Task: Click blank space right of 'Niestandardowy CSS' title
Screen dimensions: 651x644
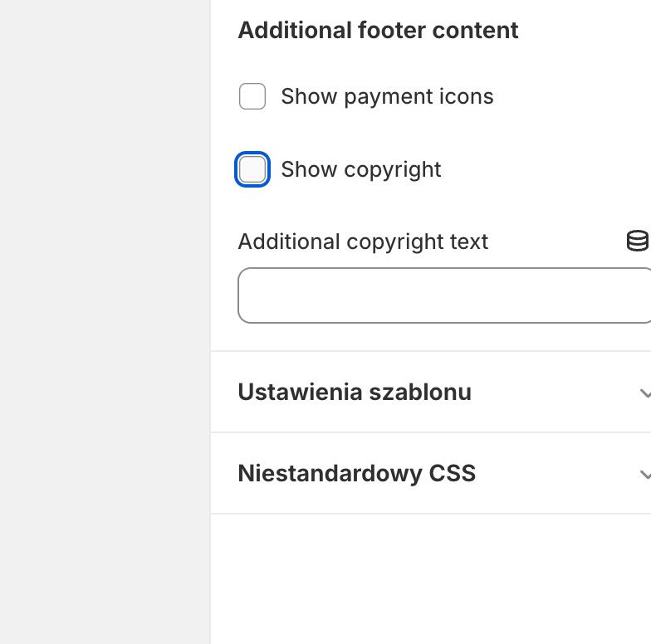Action: tap(556, 473)
